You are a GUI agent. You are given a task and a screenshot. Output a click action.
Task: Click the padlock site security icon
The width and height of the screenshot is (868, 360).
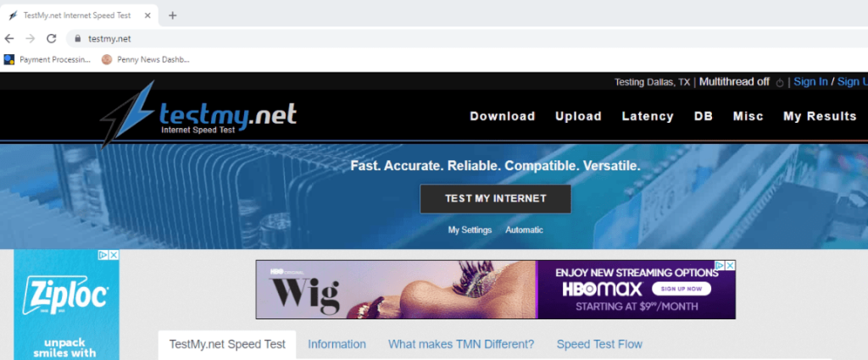(x=77, y=39)
